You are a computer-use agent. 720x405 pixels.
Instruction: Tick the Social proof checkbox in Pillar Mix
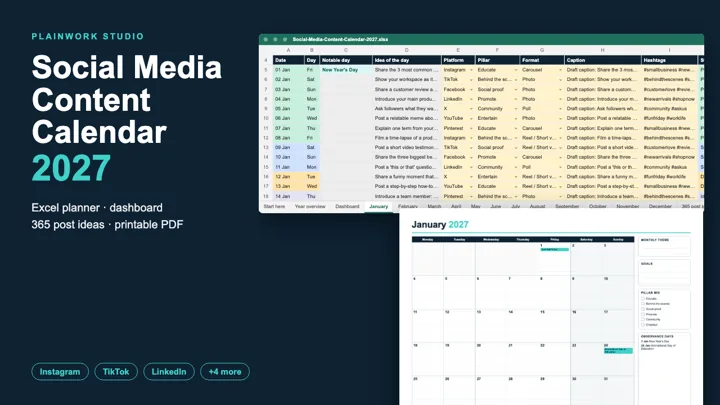[643, 309]
